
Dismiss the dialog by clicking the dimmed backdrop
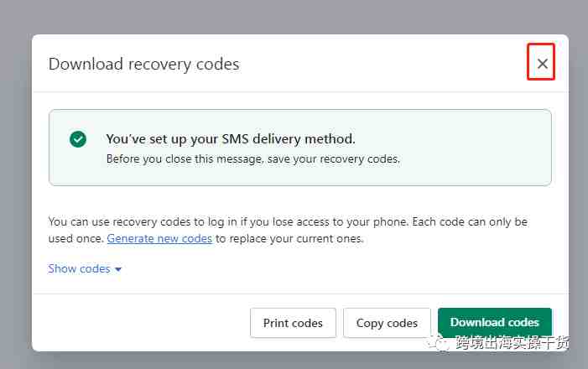(x=294, y=17)
